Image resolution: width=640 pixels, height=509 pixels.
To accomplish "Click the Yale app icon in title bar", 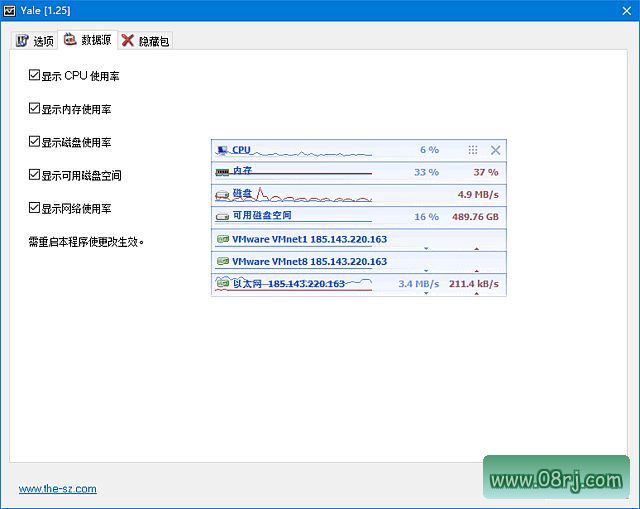I will click(x=9, y=11).
